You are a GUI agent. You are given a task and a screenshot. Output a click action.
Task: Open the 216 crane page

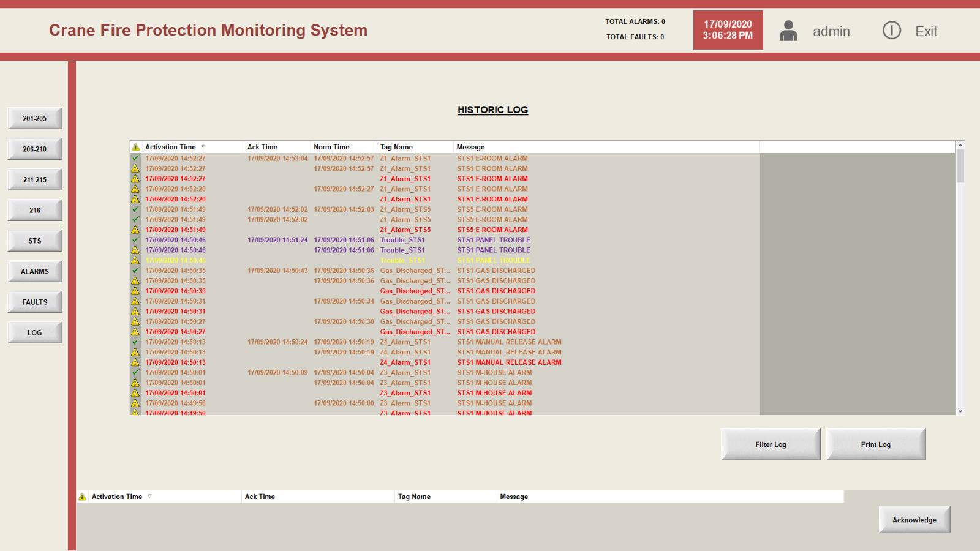pyautogui.click(x=35, y=210)
